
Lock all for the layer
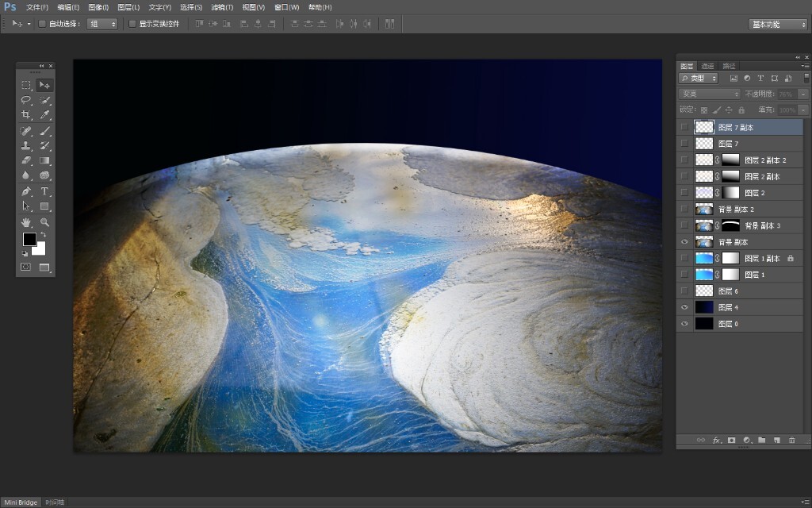[x=741, y=110]
